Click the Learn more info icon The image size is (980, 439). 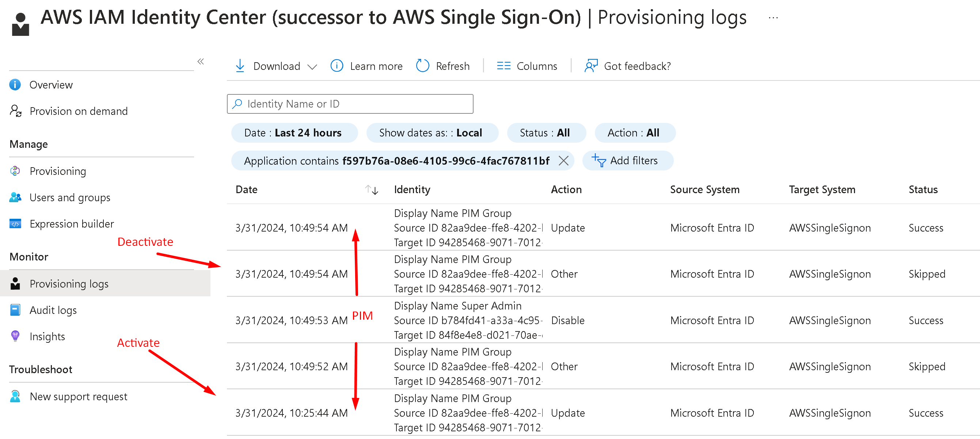337,66
